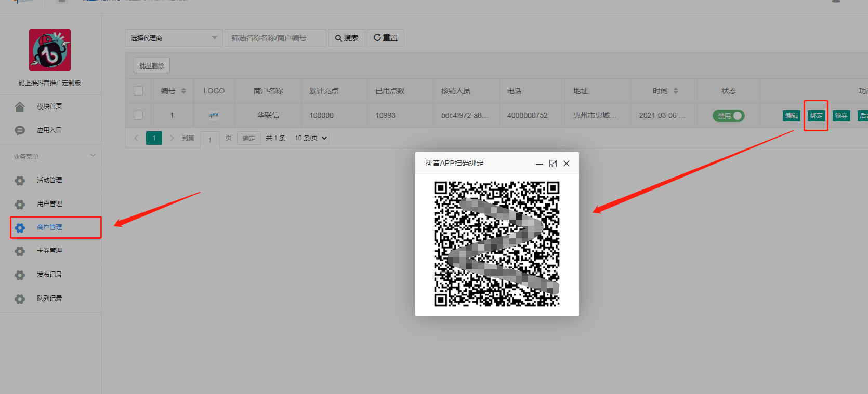Screen dimensions: 868x394
Task: Focus the 筛选名称/商户编号 search field
Action: click(275, 38)
